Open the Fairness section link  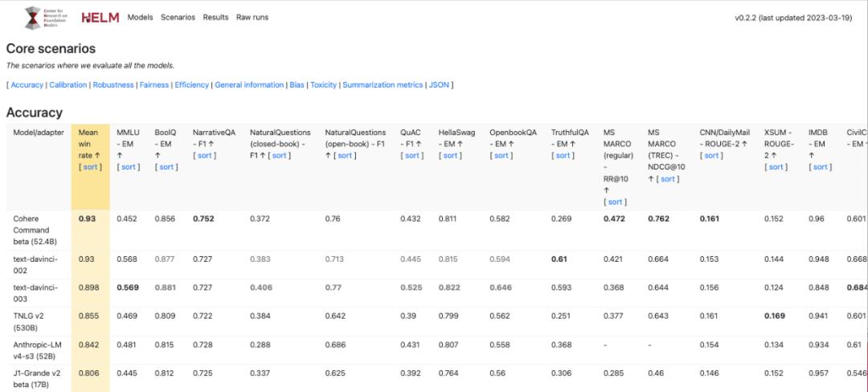click(154, 84)
